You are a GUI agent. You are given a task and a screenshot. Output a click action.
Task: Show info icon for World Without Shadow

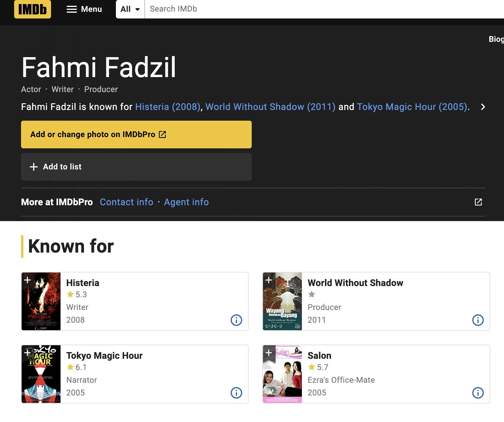[x=478, y=320]
